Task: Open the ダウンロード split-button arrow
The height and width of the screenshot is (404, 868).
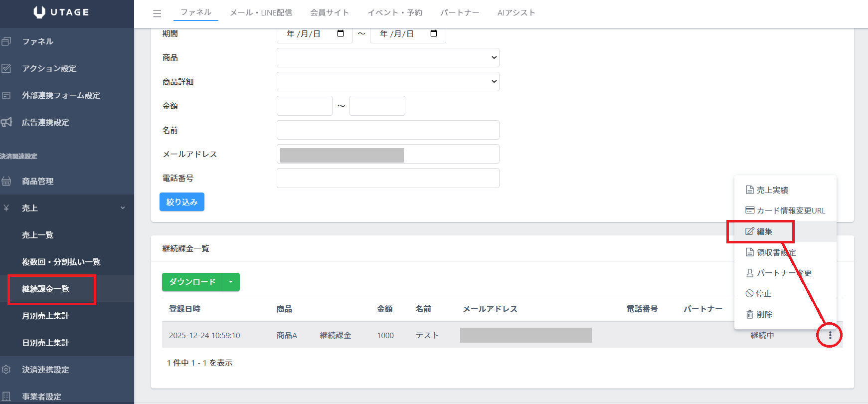Action: tap(231, 282)
